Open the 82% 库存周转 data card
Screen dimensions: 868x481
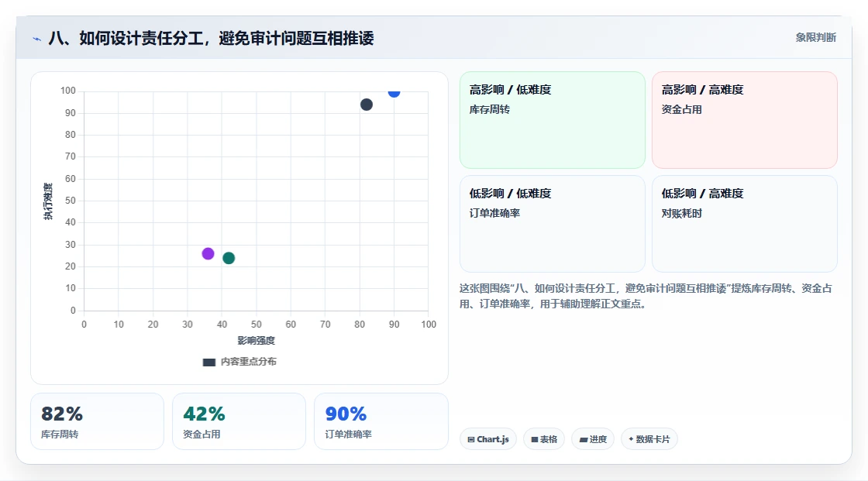[x=98, y=421]
